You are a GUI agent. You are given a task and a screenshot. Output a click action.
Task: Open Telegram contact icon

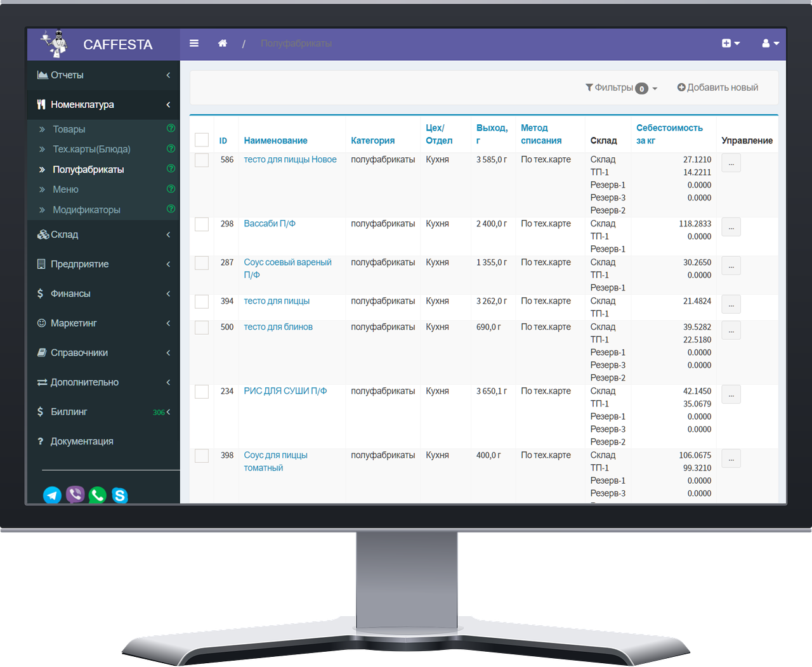pos(52,495)
